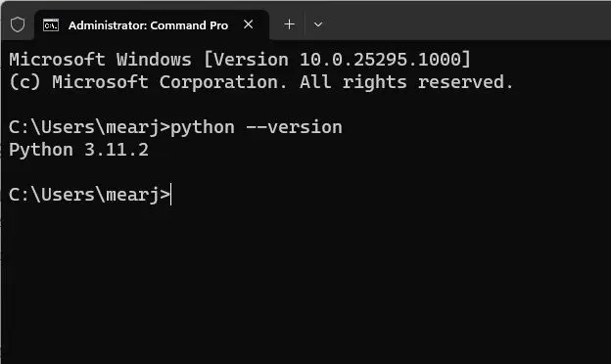Click the 'Microsoft Windows' header text

tap(101, 60)
